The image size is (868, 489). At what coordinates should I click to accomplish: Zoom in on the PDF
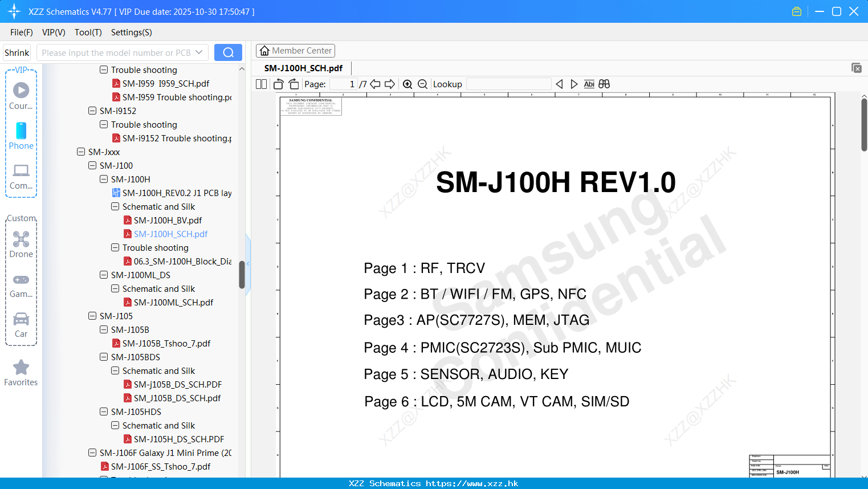(x=407, y=84)
